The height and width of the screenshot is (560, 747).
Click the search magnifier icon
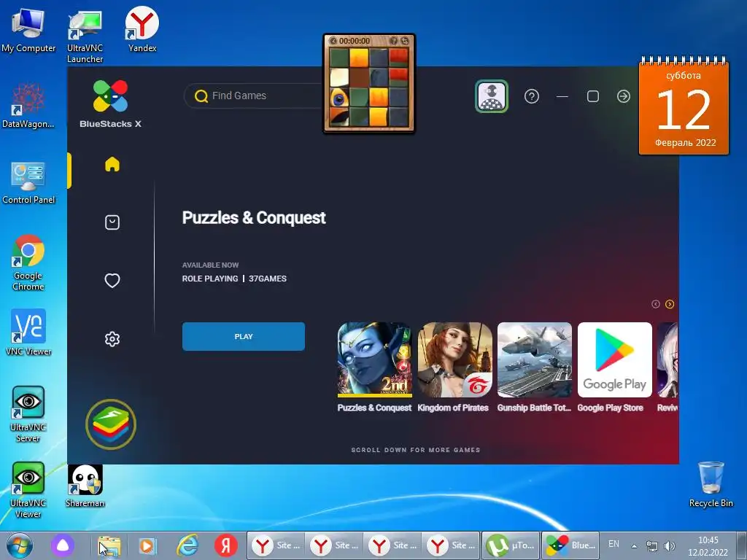201,96
